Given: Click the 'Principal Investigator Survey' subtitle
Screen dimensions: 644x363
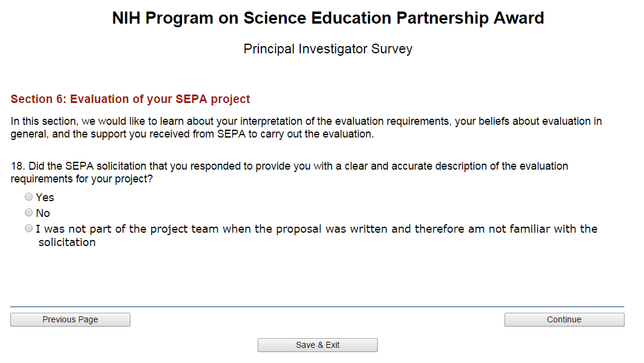Looking at the screenshot, I should point(327,49).
